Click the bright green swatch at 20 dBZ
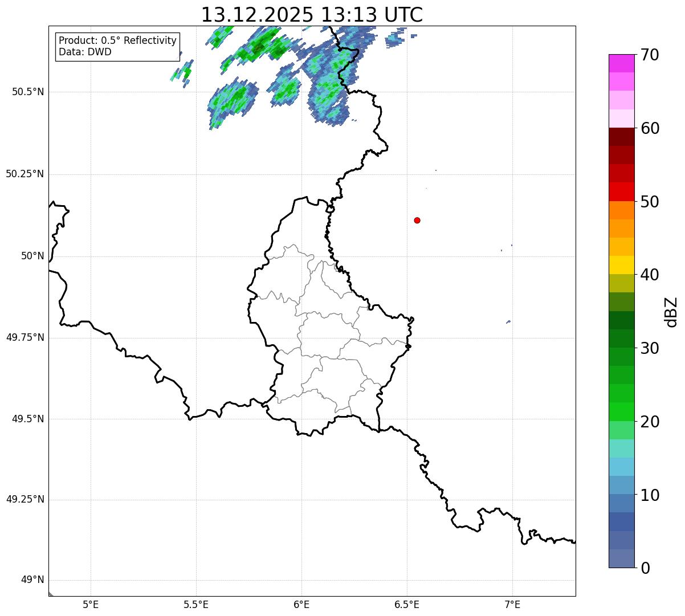This screenshot has width=685, height=616. [x=621, y=412]
